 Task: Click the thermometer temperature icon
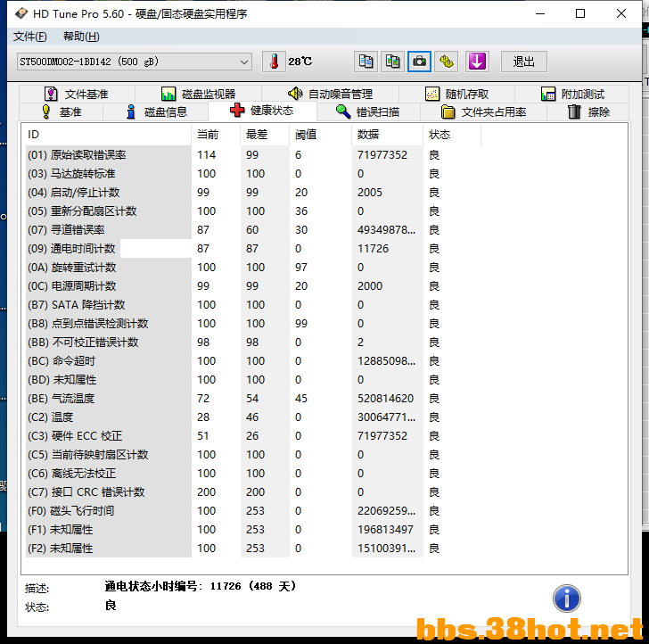tap(274, 62)
